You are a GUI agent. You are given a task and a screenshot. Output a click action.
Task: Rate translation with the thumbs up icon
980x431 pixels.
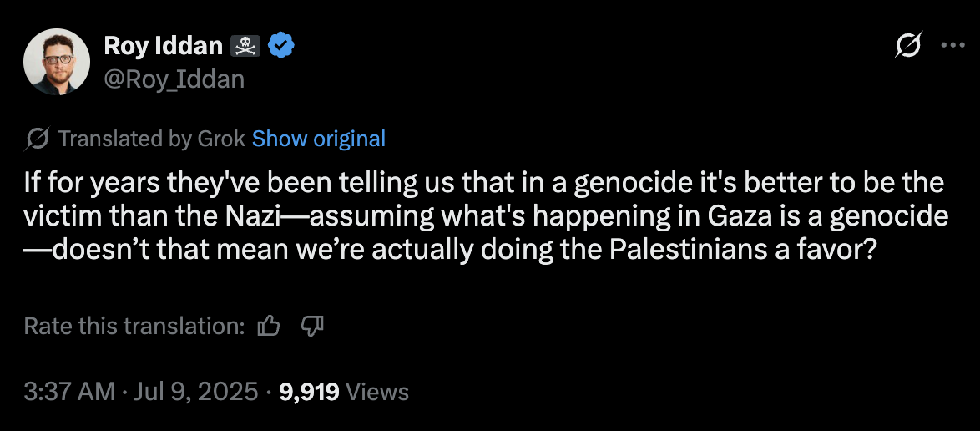pos(269,326)
